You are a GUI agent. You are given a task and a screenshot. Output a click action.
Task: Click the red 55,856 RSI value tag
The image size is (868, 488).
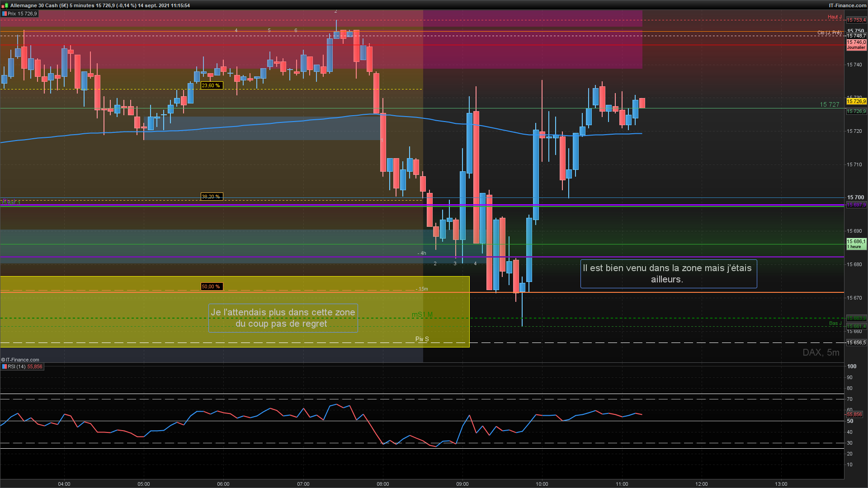(x=854, y=414)
